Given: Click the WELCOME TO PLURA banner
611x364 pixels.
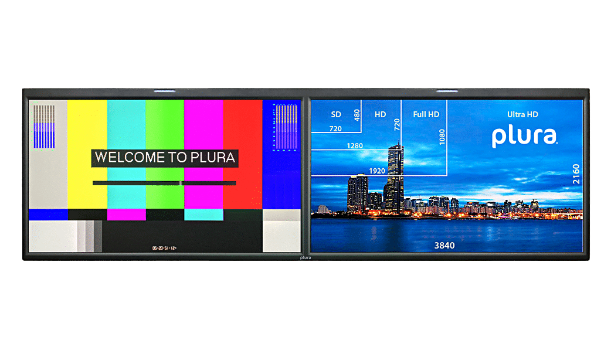Looking at the screenshot, I should click(164, 157).
